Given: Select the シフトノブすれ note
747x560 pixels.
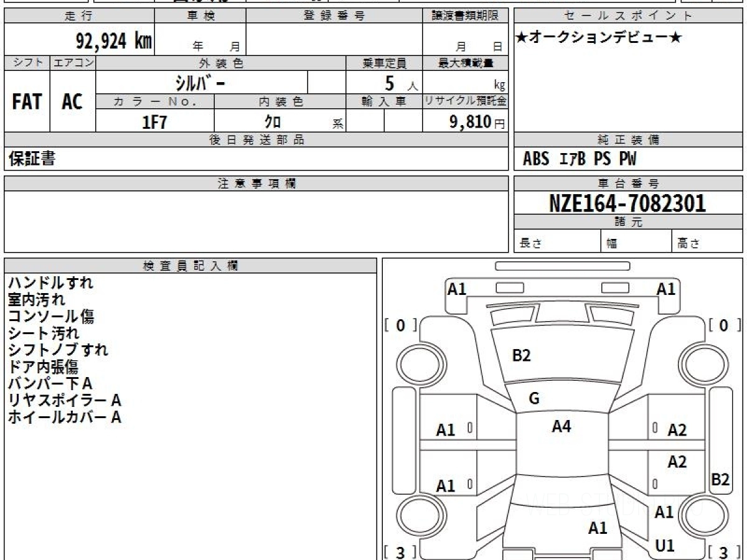Looking at the screenshot, I should point(58,350).
